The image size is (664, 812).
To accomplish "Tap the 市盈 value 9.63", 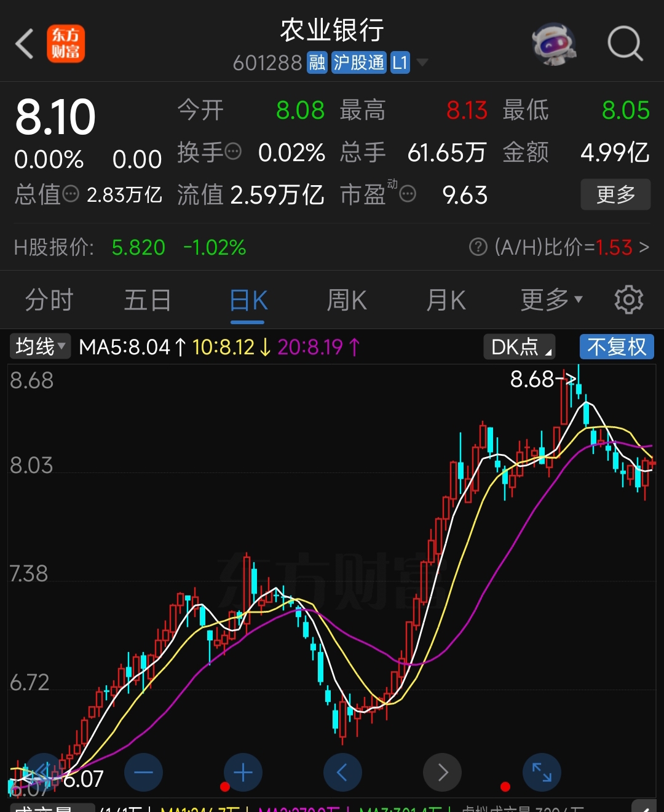I will point(465,195).
